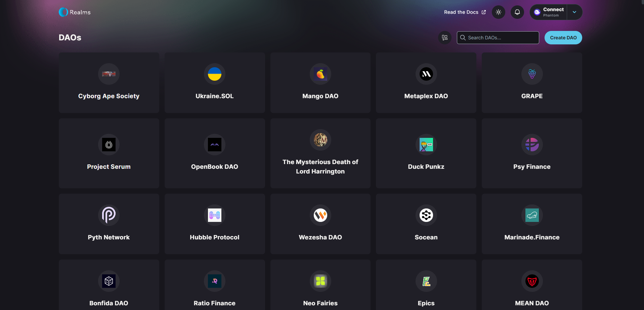Open the Socean logo
Image resolution: width=644 pixels, height=310 pixels.
click(426, 215)
